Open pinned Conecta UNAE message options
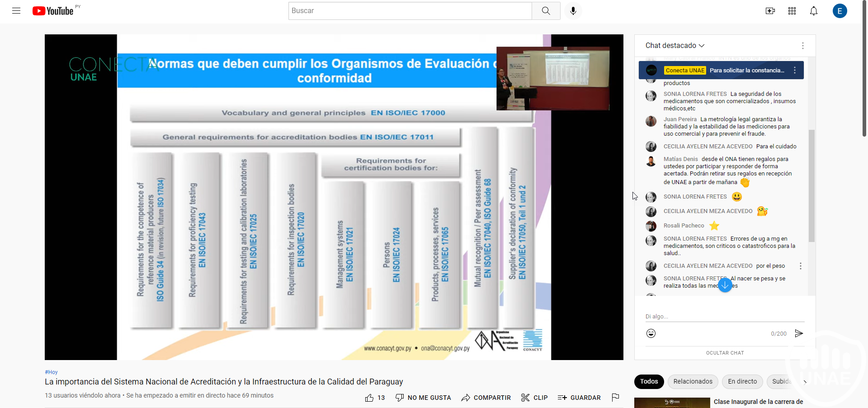868x408 pixels. point(795,70)
